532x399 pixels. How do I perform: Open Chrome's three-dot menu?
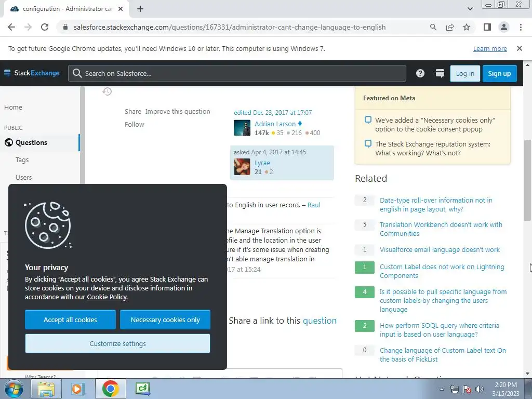(x=521, y=27)
